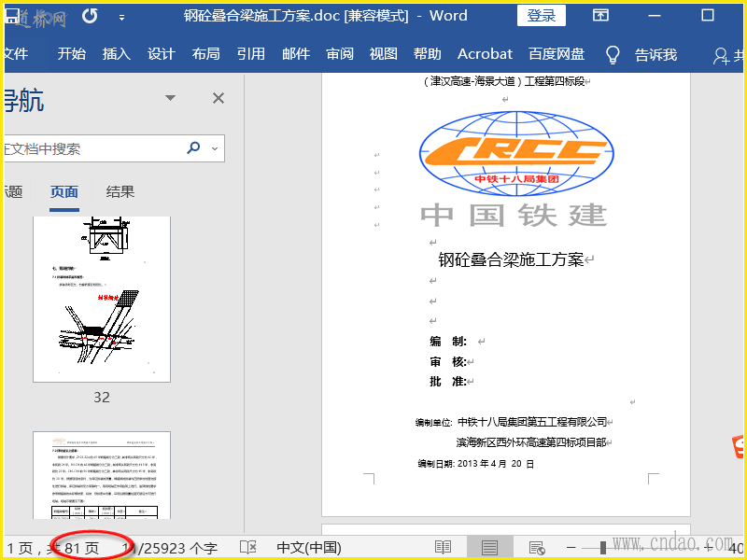
Task: Close the navigation pane
Action: 218,98
